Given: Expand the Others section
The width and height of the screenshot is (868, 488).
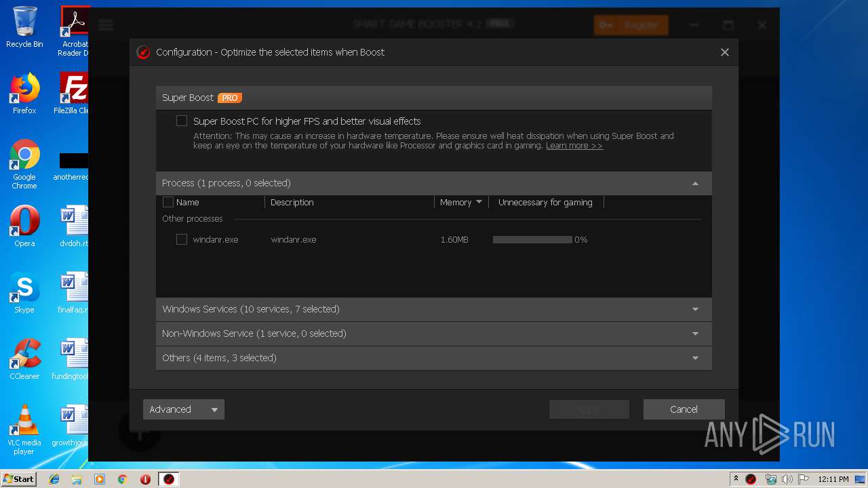Looking at the screenshot, I should [434, 358].
